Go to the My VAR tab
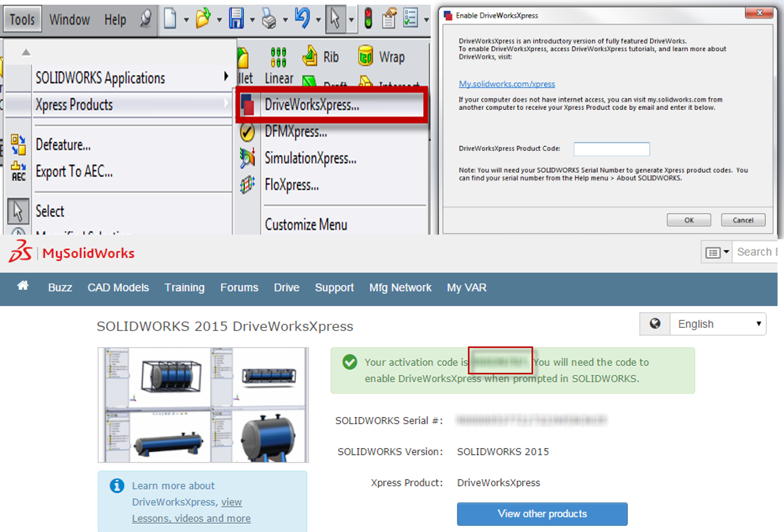 (467, 287)
